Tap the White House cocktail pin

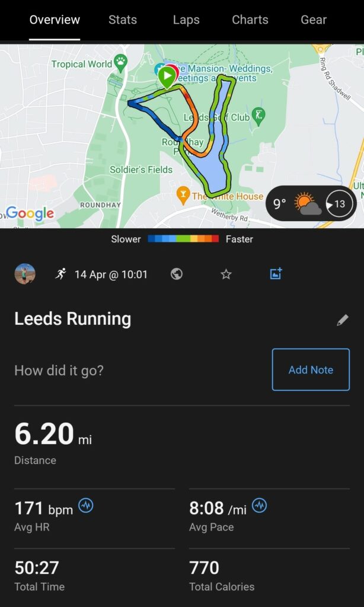[x=183, y=194]
